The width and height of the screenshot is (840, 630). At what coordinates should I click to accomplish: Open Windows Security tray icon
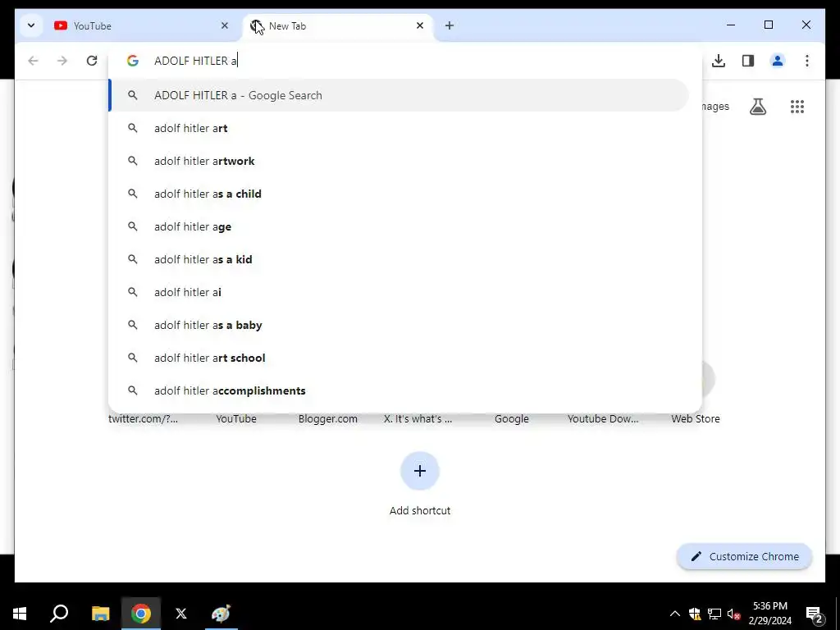click(x=695, y=614)
